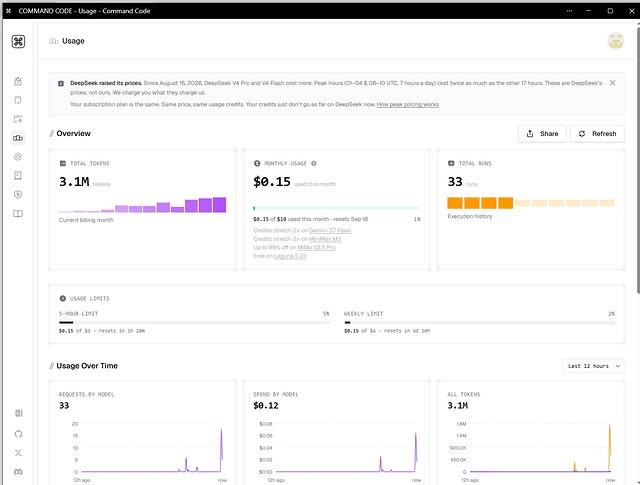Click the dollar icon next to Monthly Usage
The image size is (640, 485).
[x=257, y=163]
